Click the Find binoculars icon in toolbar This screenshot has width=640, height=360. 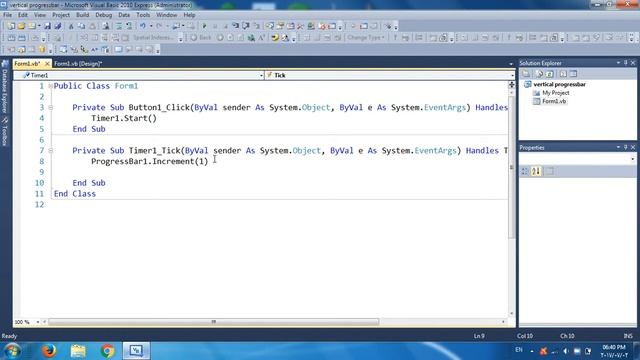(x=106, y=26)
